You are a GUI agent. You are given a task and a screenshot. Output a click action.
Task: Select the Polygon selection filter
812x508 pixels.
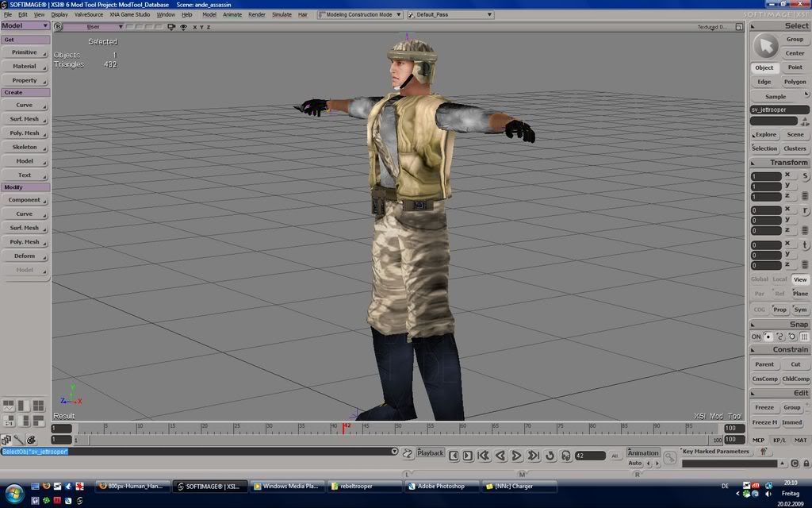point(795,82)
